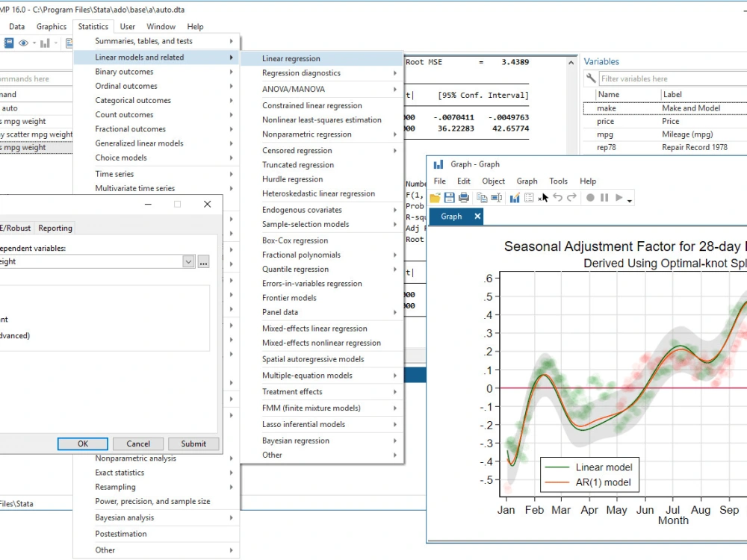Open Object menu in Graph window
Image resolution: width=747 pixels, height=560 pixels.
(x=493, y=181)
